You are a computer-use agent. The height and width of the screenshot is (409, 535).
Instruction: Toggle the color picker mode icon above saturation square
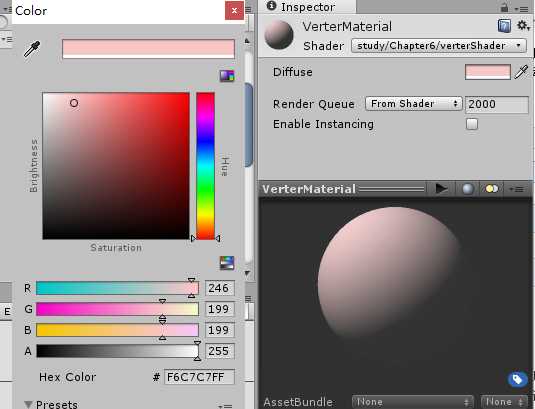(227, 76)
